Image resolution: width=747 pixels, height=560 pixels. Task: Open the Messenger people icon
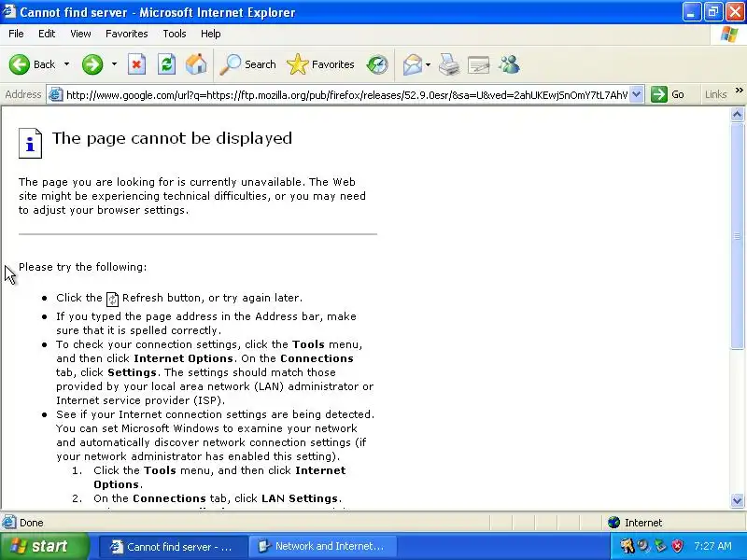pos(509,64)
